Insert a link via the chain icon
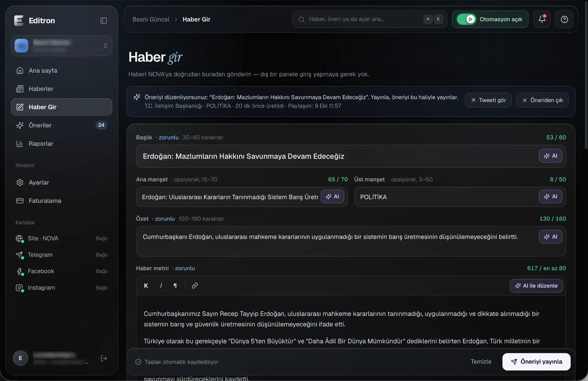 click(x=195, y=285)
